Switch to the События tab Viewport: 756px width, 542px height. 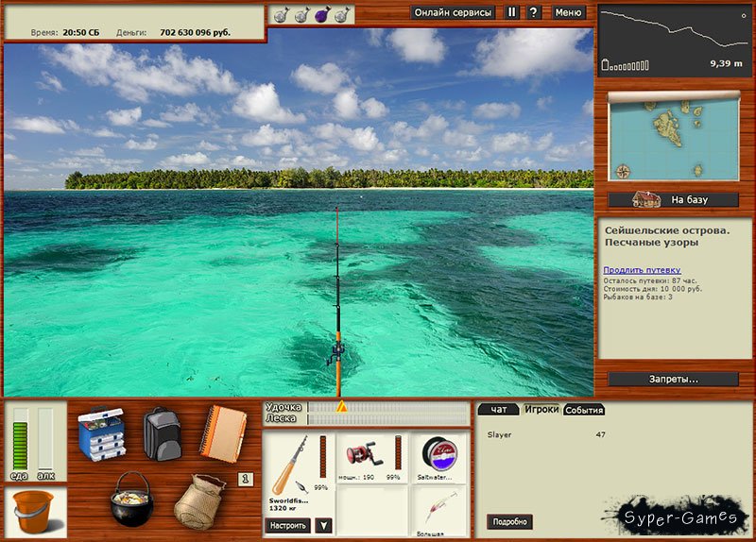coord(584,410)
